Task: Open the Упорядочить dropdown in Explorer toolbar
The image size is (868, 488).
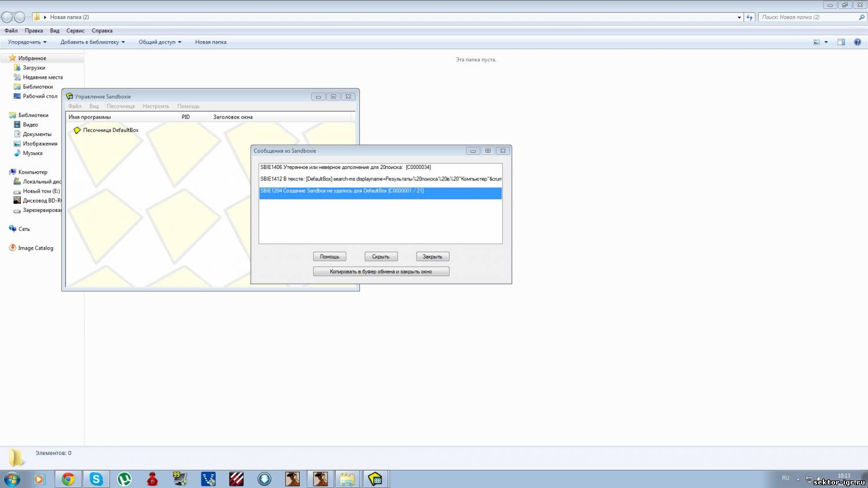Action: click(x=27, y=42)
